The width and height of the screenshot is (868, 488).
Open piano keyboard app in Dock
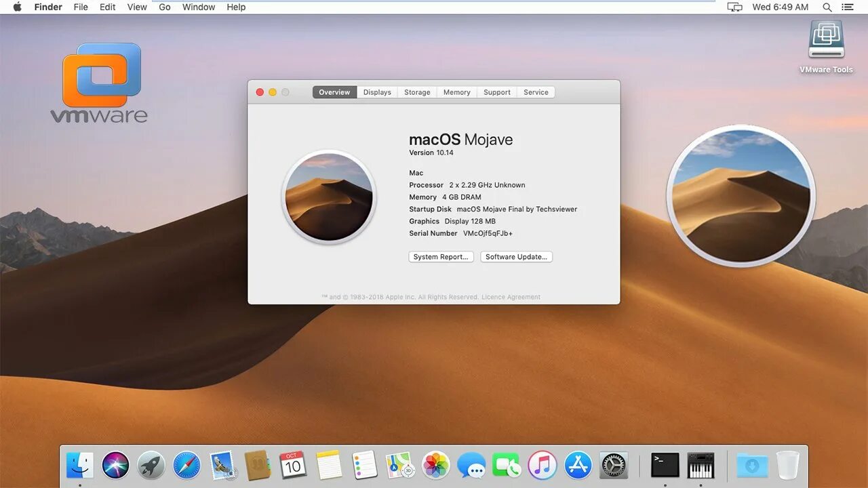pos(701,466)
